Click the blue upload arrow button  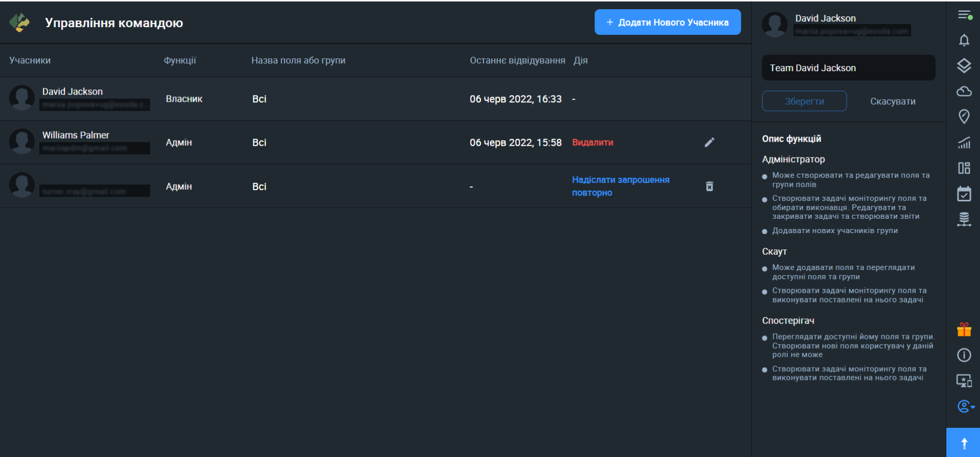point(964,443)
